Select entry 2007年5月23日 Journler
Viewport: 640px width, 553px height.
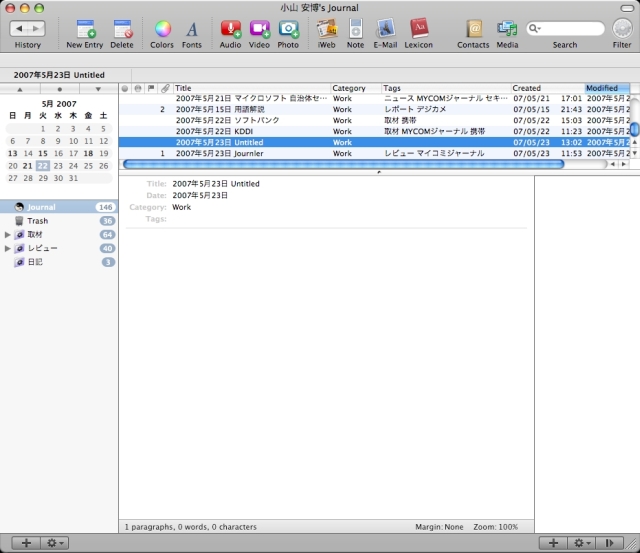375,153
